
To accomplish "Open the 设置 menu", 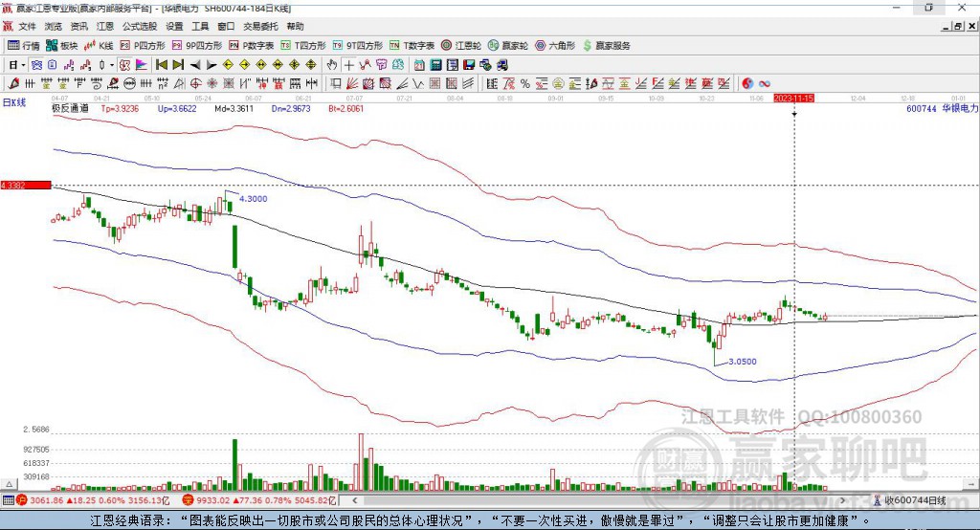I will click(174, 26).
